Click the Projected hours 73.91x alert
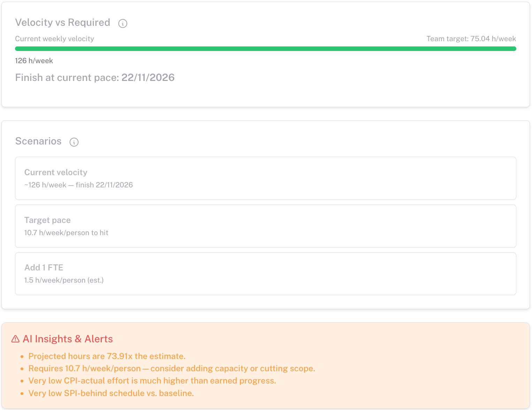The height and width of the screenshot is (410, 532). pos(107,356)
